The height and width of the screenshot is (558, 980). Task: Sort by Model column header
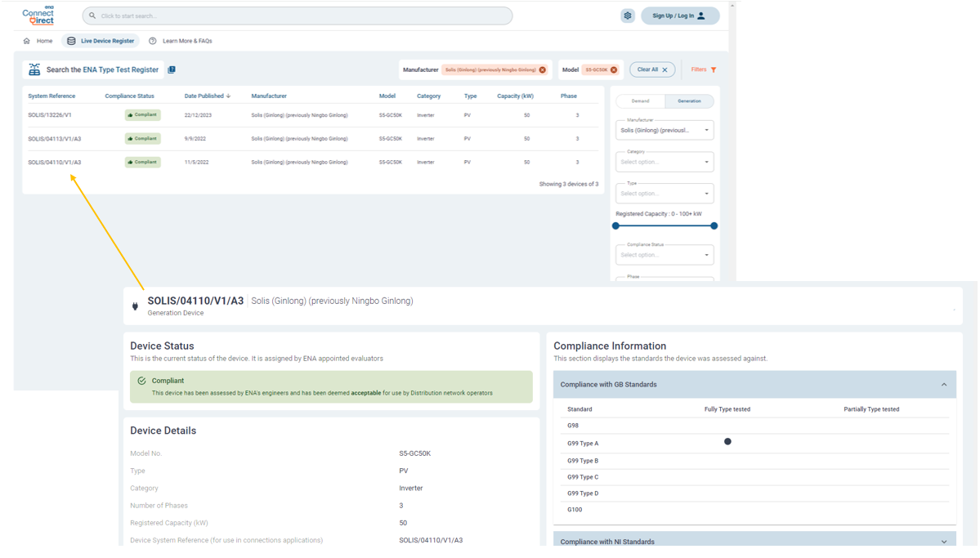click(x=387, y=96)
